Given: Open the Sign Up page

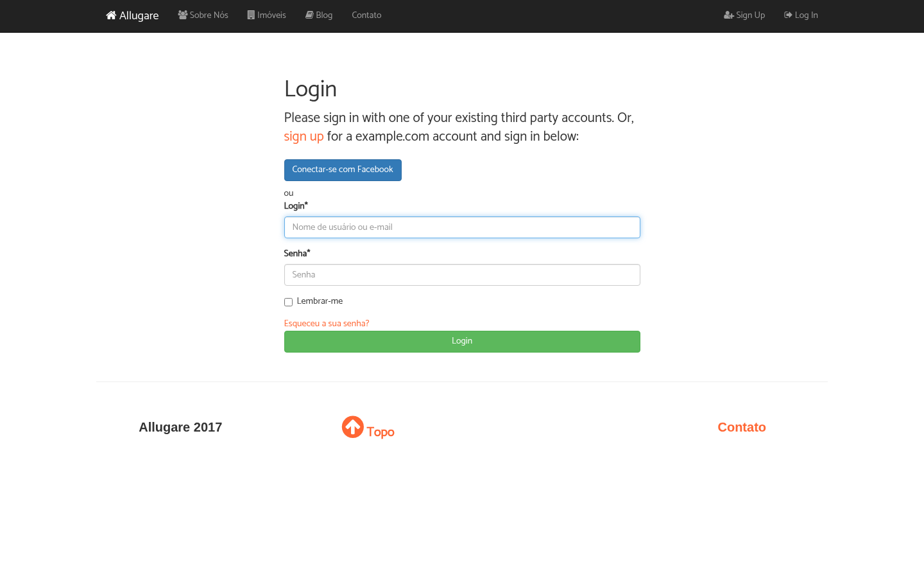Looking at the screenshot, I should click(744, 15).
